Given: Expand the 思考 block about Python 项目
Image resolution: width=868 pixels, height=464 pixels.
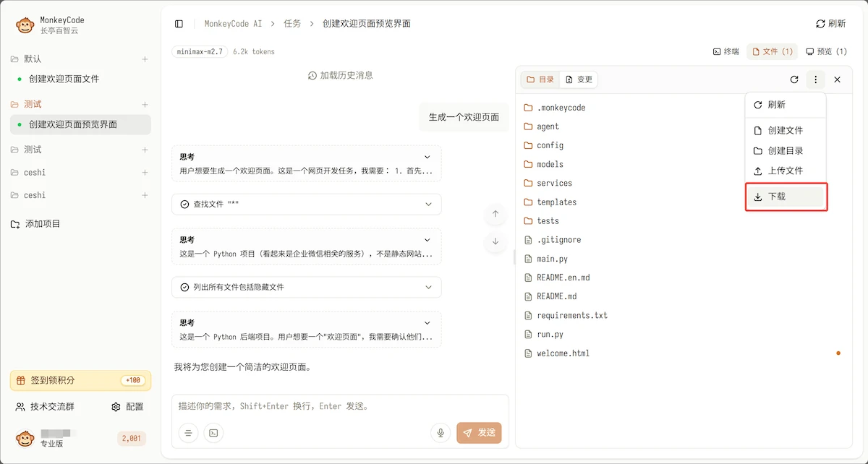Looking at the screenshot, I should [427, 240].
